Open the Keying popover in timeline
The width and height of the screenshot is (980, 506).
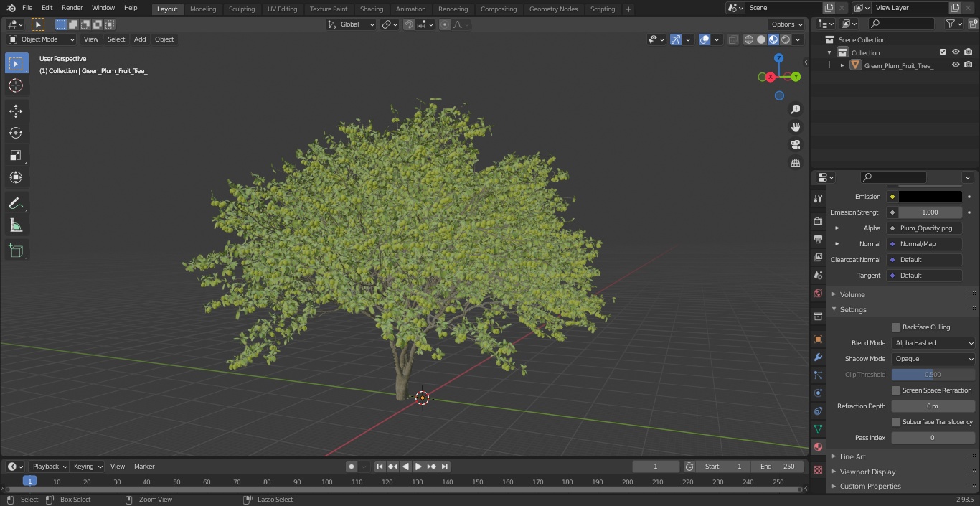88,467
